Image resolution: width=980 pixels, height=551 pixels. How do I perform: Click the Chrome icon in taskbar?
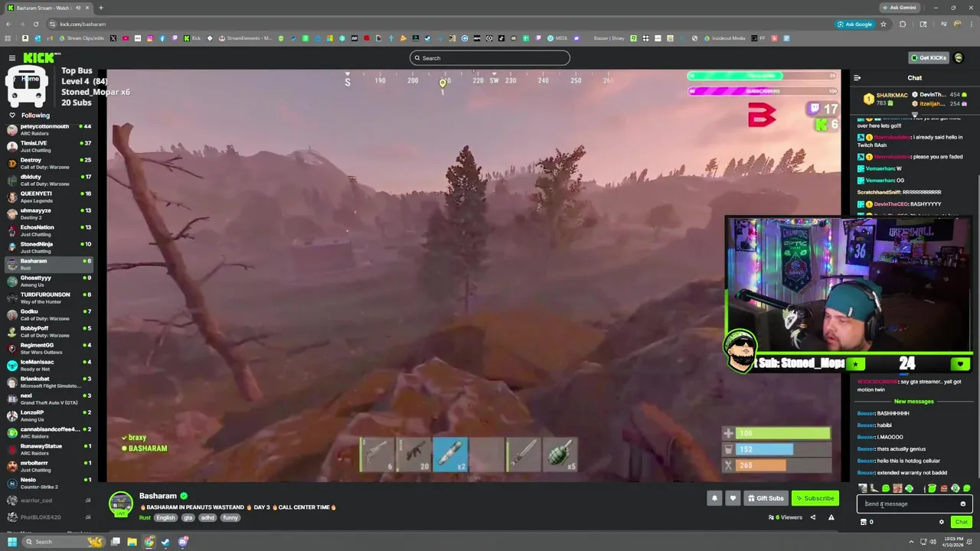[x=149, y=542]
